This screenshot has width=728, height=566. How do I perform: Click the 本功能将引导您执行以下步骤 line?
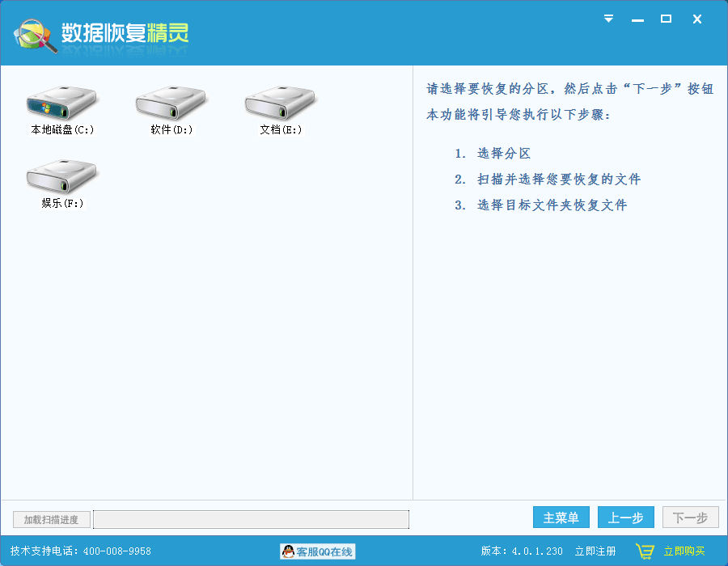(x=518, y=115)
